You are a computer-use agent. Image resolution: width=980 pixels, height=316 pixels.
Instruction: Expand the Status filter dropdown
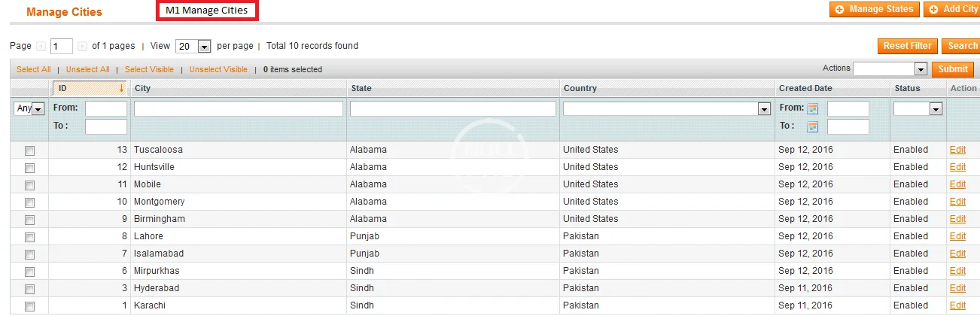[x=936, y=109]
